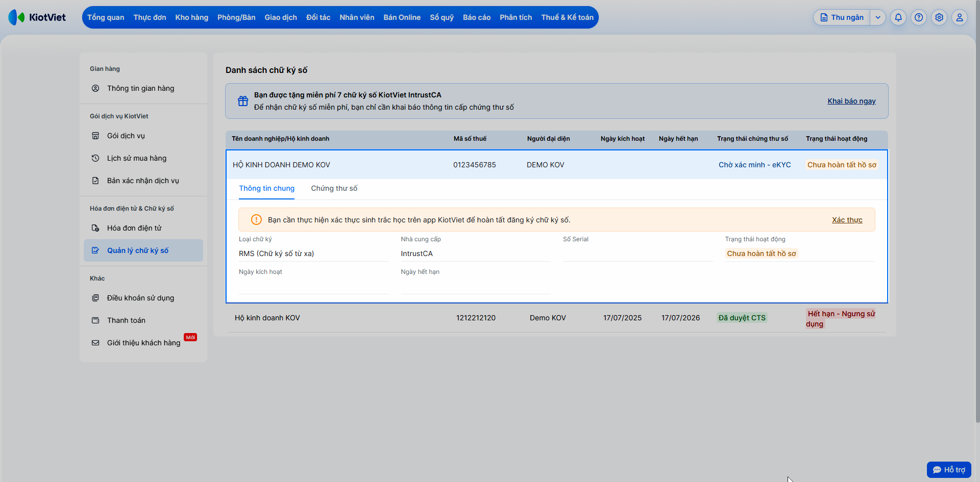This screenshot has height=482, width=980.
Task: Open the user account icon
Action: point(960,17)
